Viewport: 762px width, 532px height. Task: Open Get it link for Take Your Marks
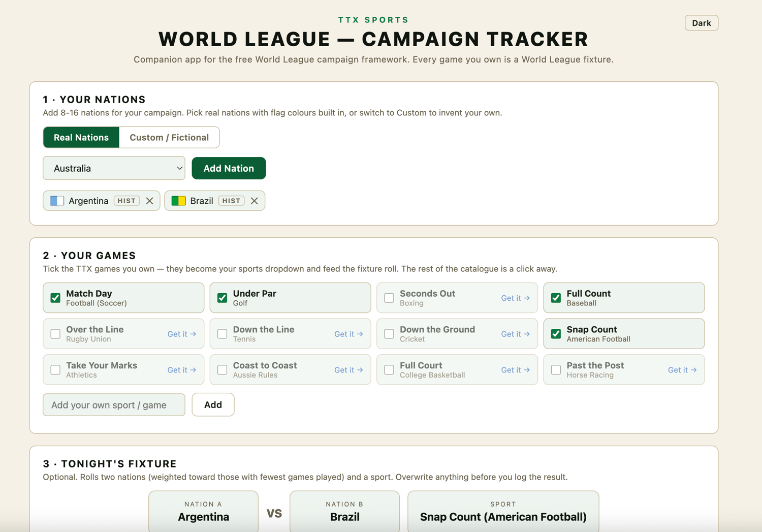(181, 370)
